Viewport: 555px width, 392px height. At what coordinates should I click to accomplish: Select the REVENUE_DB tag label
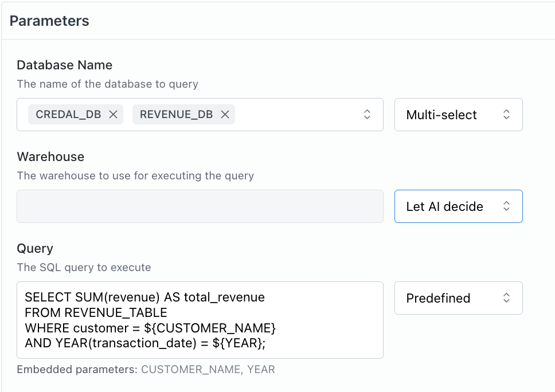click(x=176, y=115)
